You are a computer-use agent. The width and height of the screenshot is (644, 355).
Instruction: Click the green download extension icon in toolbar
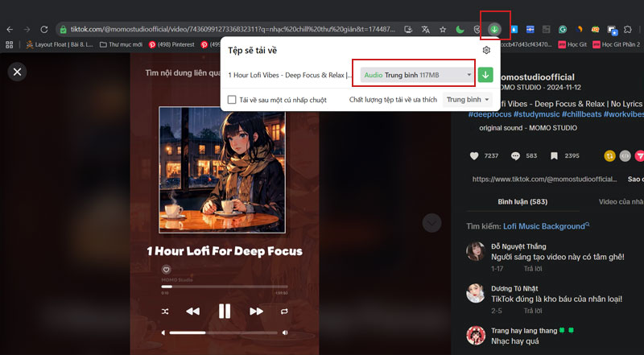coord(494,29)
